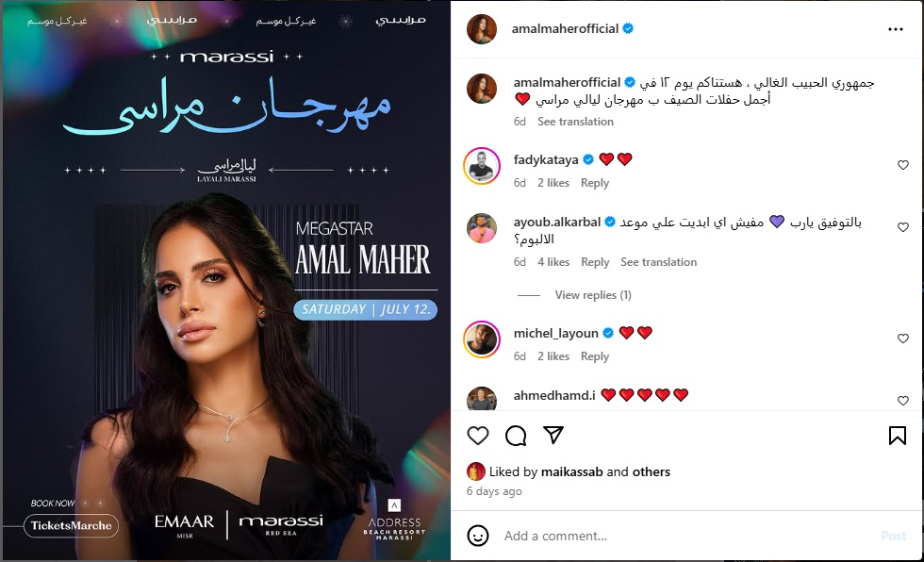
Task: Open amalmaherofficial profile from header
Action: [x=565, y=29]
